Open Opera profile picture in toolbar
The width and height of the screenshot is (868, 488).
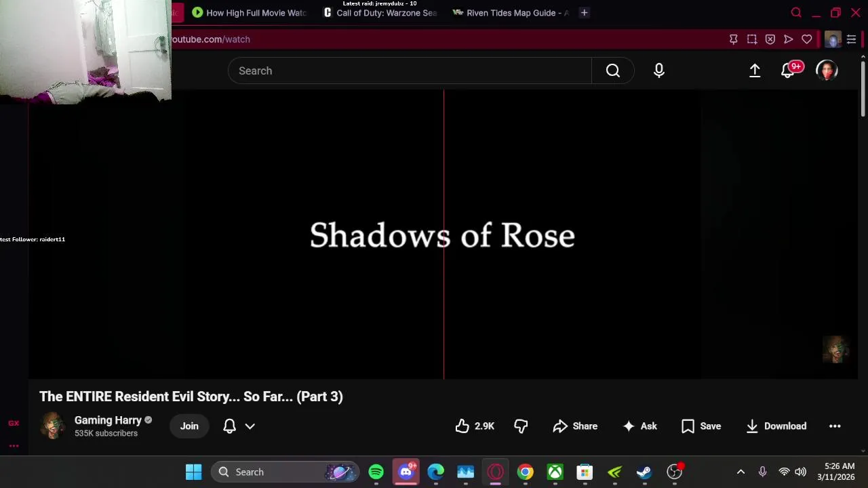833,39
